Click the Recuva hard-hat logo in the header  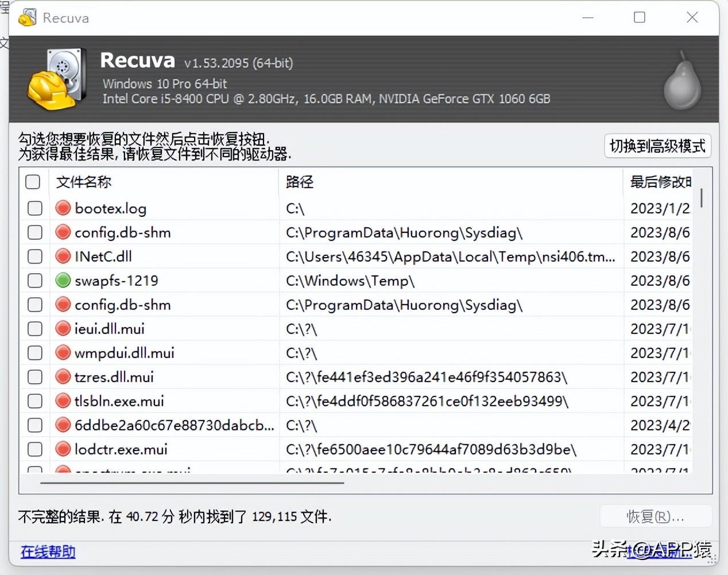57,80
